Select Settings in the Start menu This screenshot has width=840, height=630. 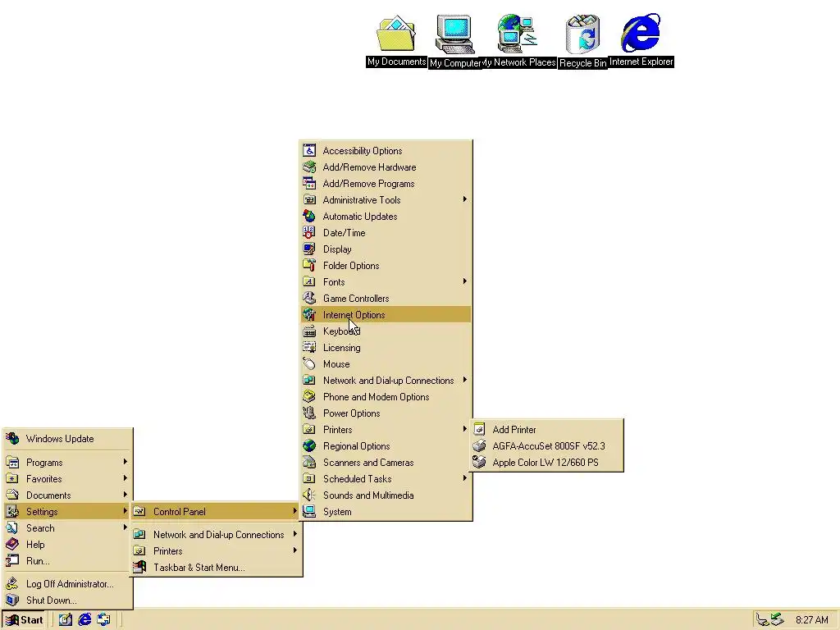point(67,512)
